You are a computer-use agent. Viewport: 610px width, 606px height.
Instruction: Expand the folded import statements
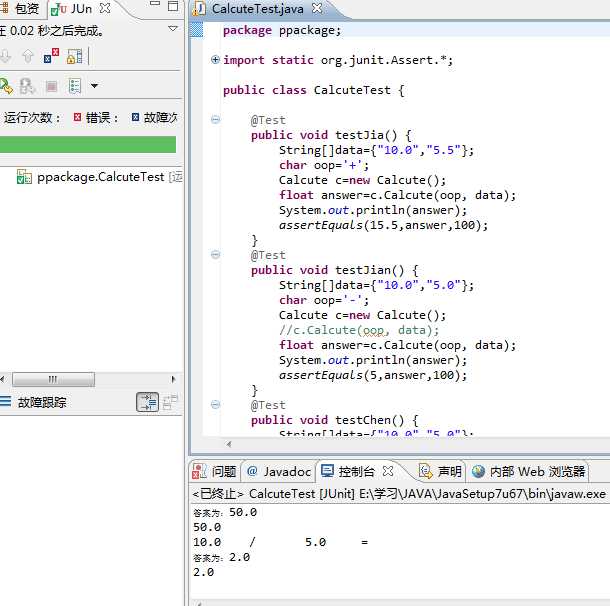215,60
